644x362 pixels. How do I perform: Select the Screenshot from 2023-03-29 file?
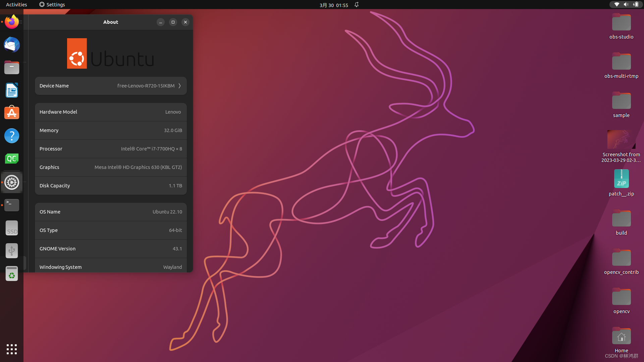pyautogui.click(x=621, y=146)
